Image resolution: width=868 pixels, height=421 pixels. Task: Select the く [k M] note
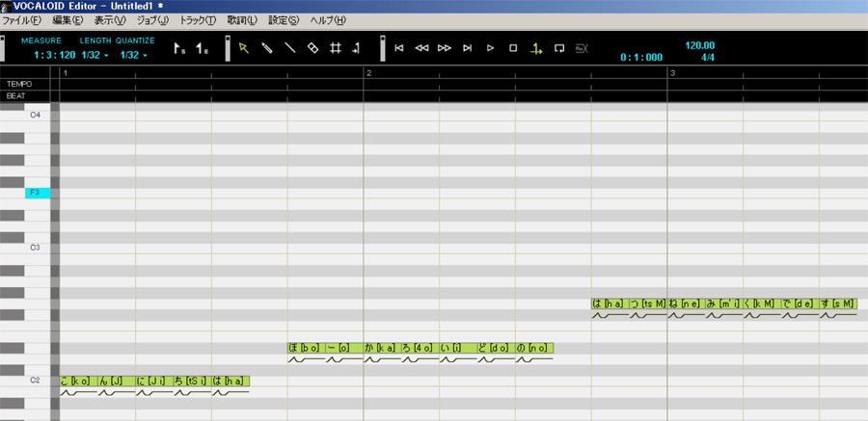click(x=762, y=303)
